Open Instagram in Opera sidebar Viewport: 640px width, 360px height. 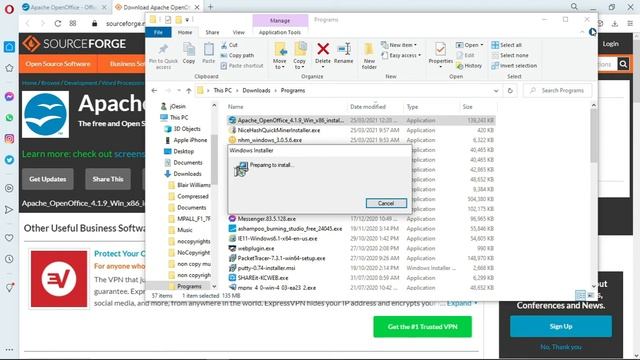[x=9, y=139]
